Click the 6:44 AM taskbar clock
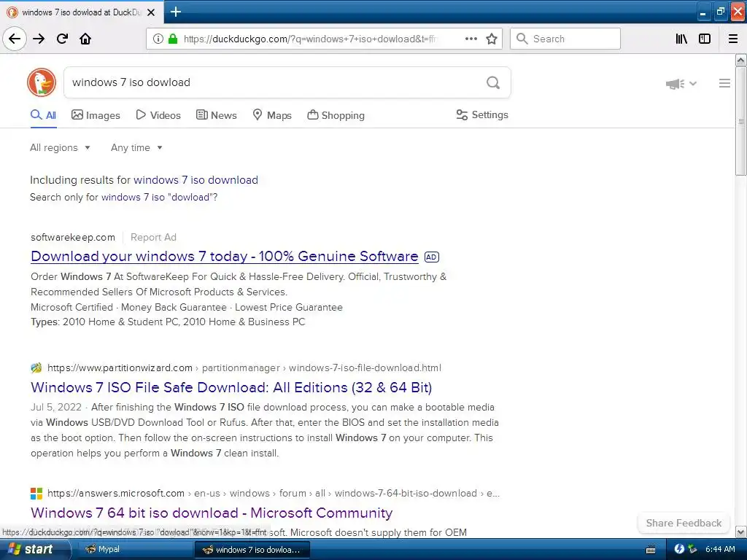This screenshot has width=747, height=560. pos(720,550)
